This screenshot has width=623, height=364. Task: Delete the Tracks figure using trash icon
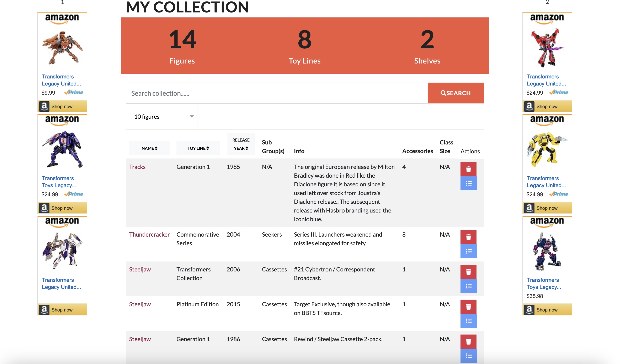468,169
